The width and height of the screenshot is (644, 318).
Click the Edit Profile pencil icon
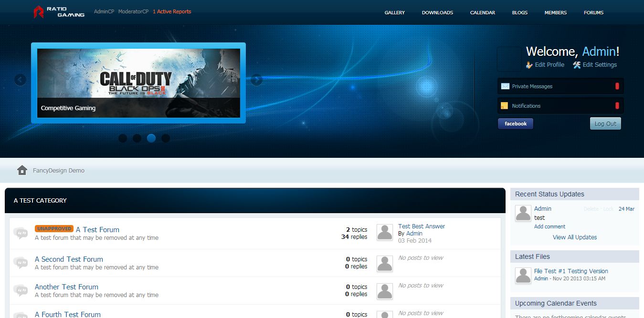(x=529, y=65)
